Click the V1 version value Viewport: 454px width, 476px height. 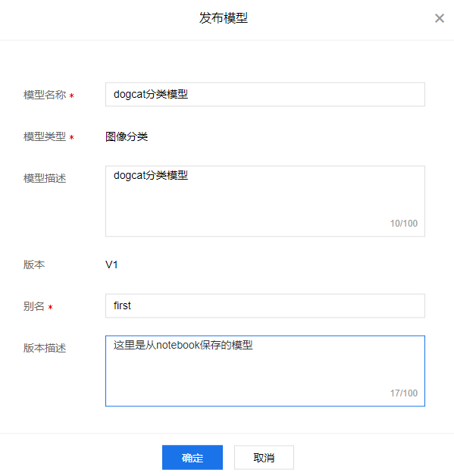click(111, 265)
